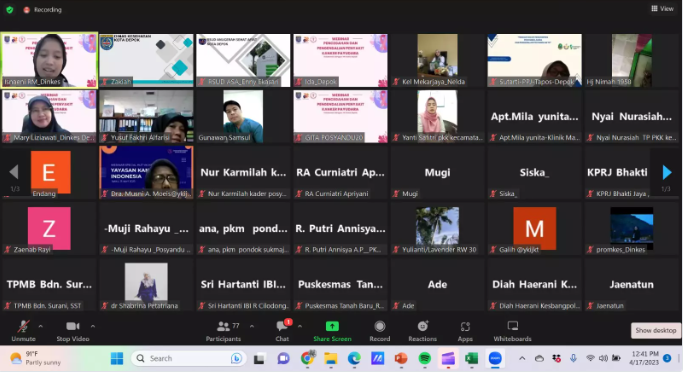Click OneDrive cloud tray icon

[539, 358]
